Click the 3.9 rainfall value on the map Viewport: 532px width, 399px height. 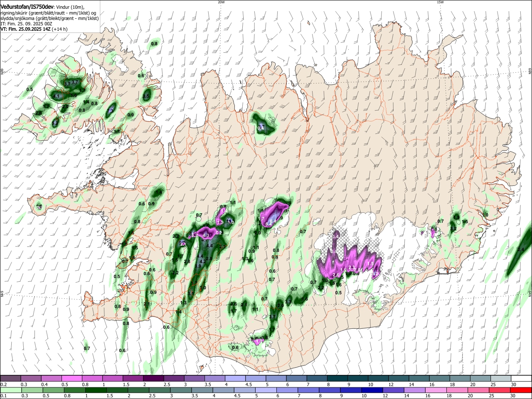(199, 266)
